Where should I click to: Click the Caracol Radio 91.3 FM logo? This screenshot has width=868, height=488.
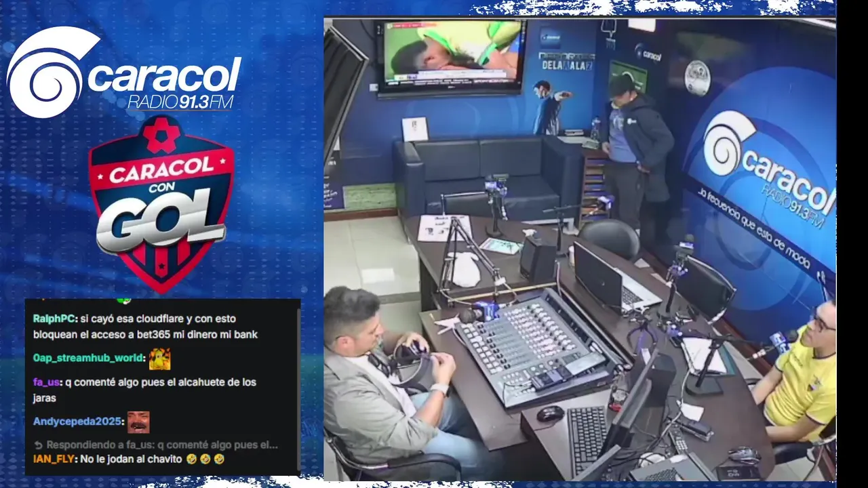(x=124, y=73)
